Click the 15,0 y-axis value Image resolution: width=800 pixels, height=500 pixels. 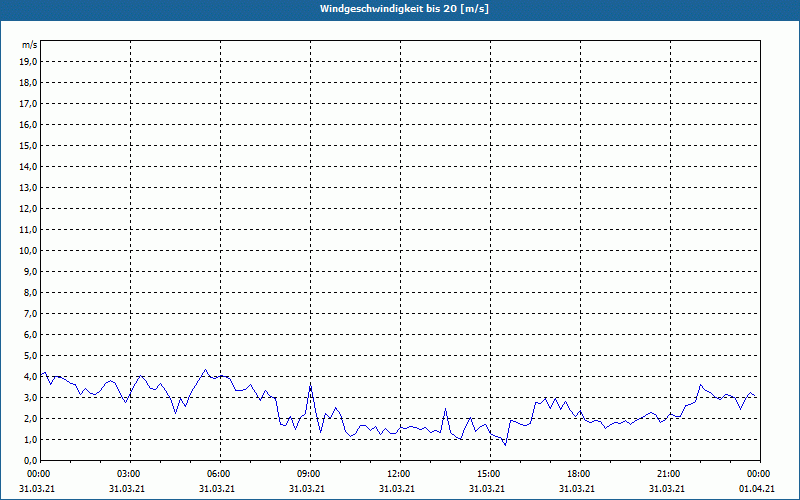tap(29, 145)
